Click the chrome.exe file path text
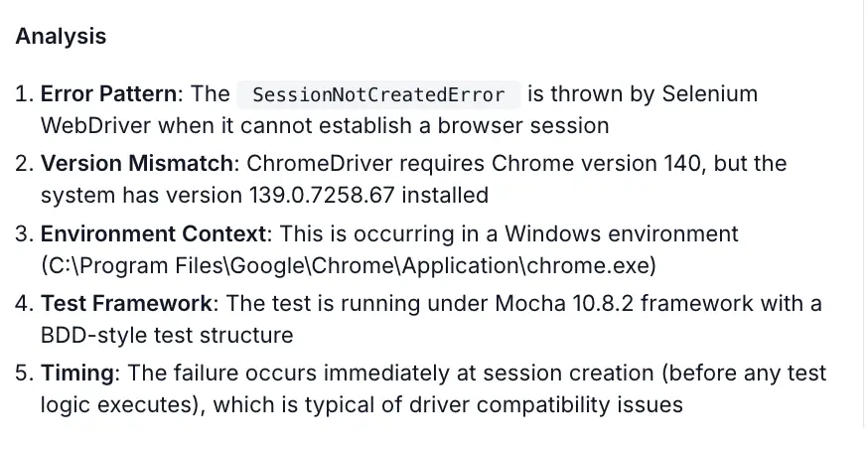The height and width of the screenshot is (453, 868). point(350,265)
